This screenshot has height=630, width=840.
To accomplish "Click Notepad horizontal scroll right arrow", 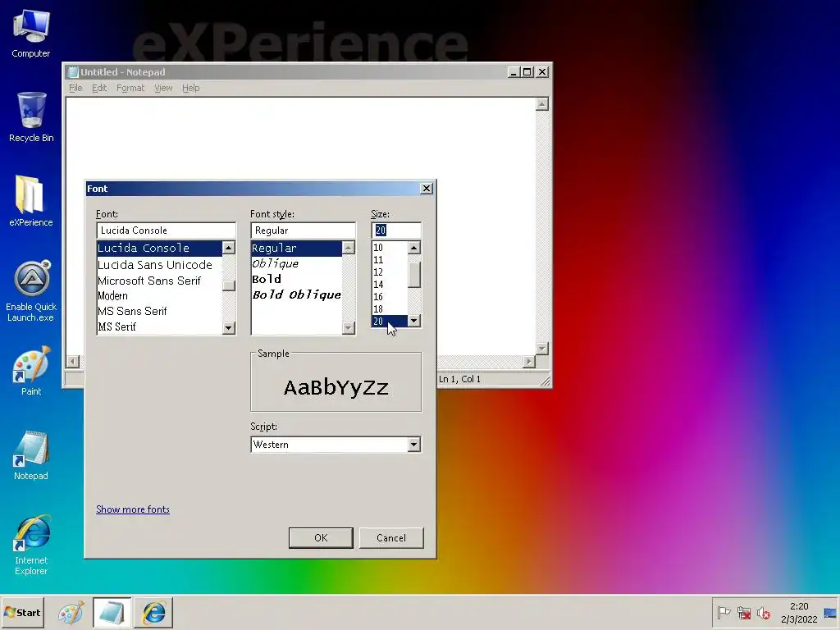I will (x=529, y=362).
